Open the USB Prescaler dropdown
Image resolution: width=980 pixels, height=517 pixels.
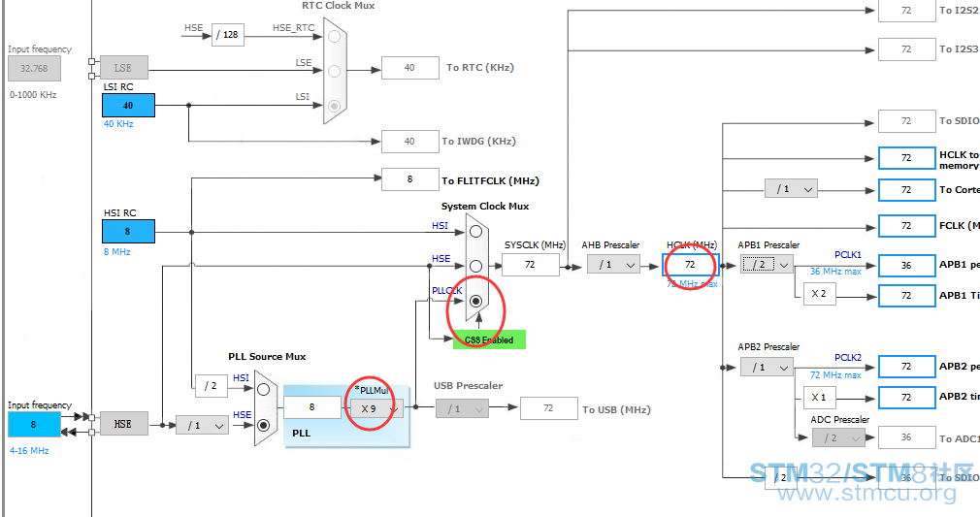coord(461,409)
